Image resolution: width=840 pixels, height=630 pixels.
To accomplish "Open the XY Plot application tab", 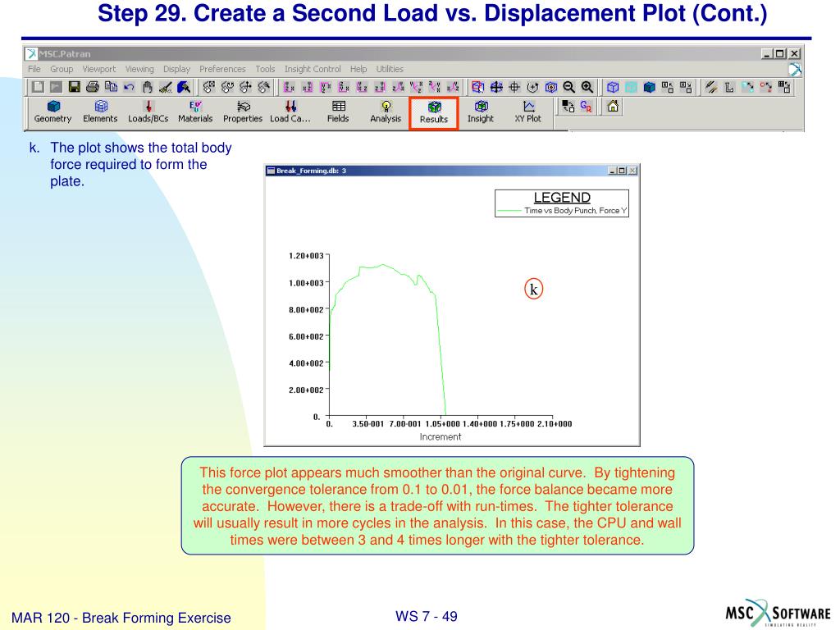I will click(x=528, y=112).
